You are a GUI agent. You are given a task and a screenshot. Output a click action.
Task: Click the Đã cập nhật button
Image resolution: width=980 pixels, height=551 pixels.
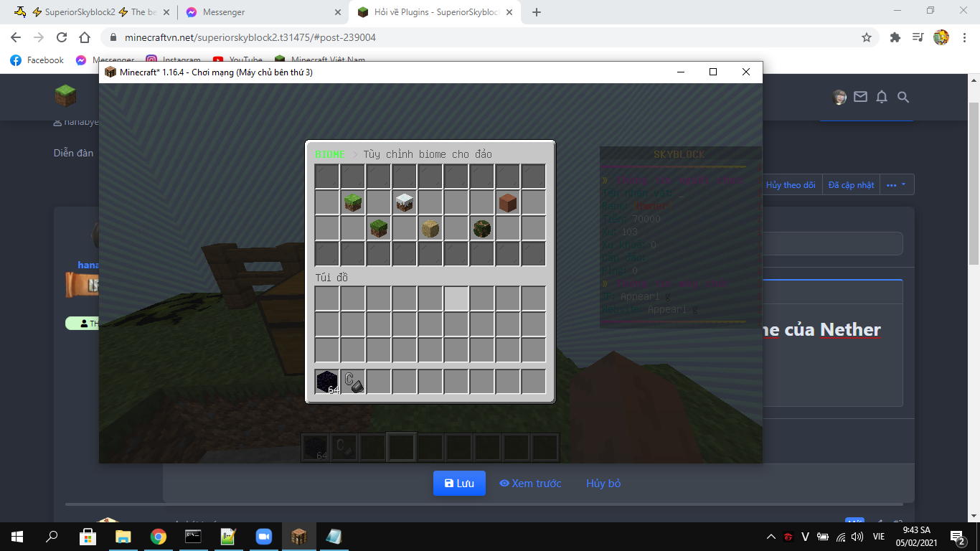[x=851, y=185]
